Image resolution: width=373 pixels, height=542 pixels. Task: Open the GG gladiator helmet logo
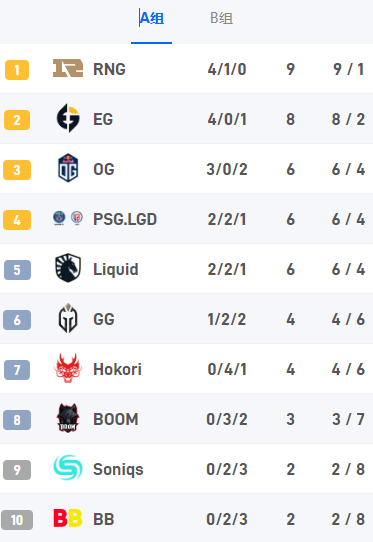click(x=68, y=318)
